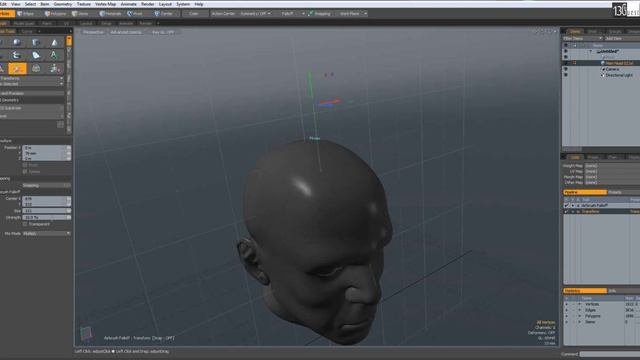Switch to the Model Quad layout tab
This screenshot has height=360, width=640.
[x=24, y=23]
